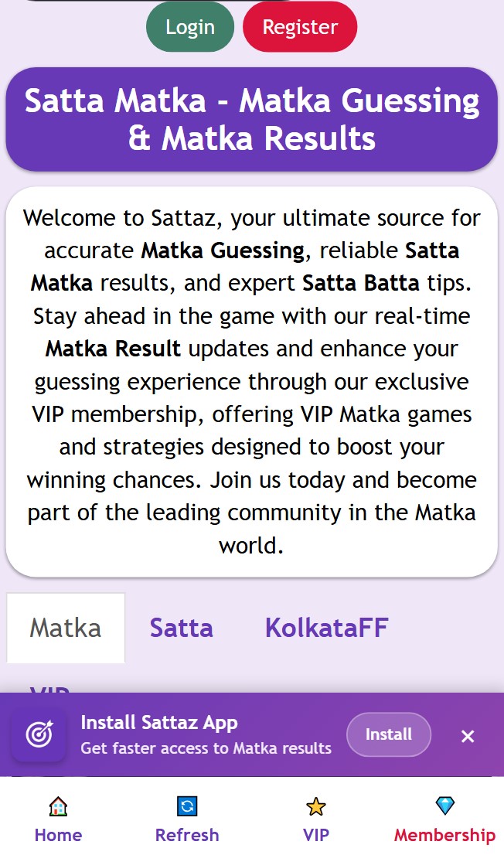Tap the Membership diamond icon
504x855 pixels.
445,806
